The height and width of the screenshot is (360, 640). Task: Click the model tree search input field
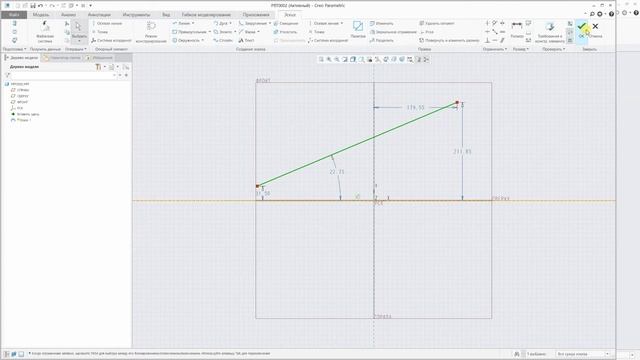pyautogui.click(x=62, y=76)
